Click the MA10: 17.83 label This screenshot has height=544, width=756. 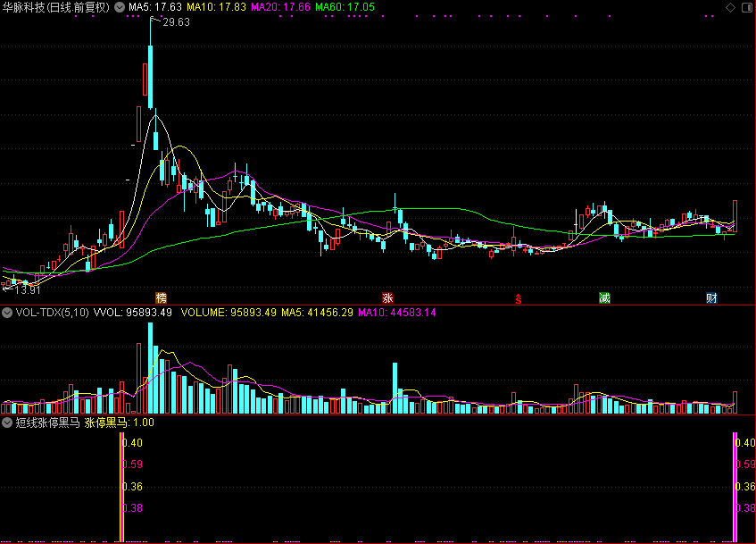pos(217,7)
